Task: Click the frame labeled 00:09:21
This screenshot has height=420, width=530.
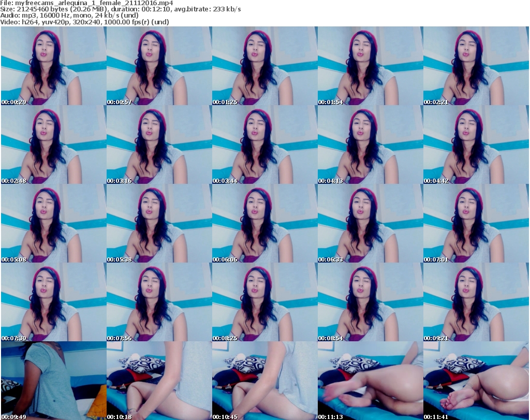Action: pos(476,302)
